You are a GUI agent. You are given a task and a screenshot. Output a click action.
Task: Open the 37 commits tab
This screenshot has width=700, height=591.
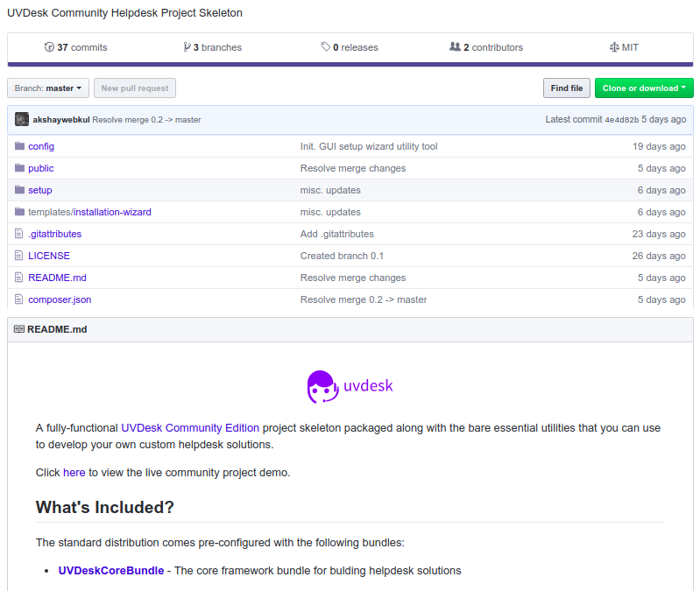[76, 47]
